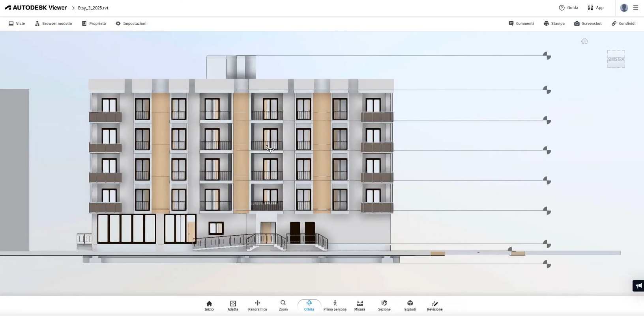Open Impostazioni settings
This screenshot has height=316, width=644.
[131, 24]
